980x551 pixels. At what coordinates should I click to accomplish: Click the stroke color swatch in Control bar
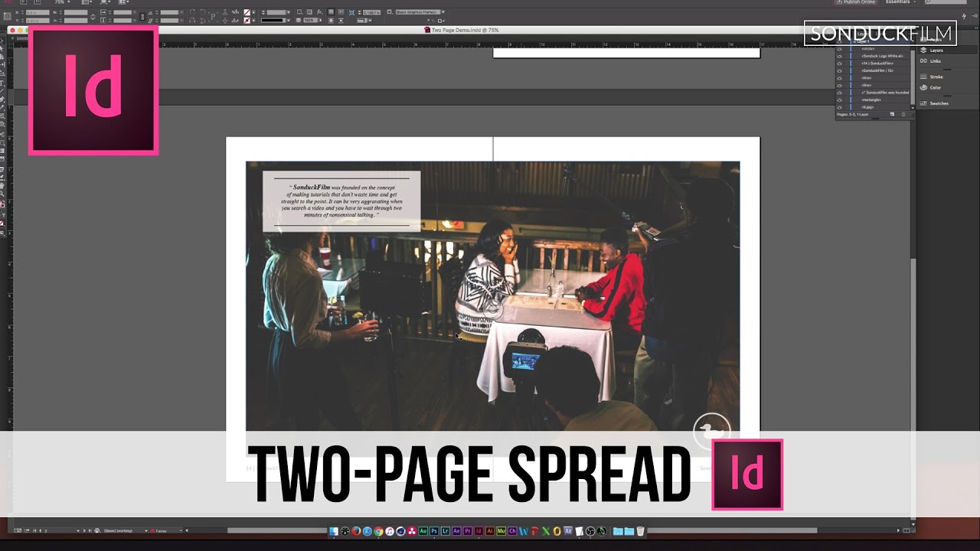[x=247, y=20]
